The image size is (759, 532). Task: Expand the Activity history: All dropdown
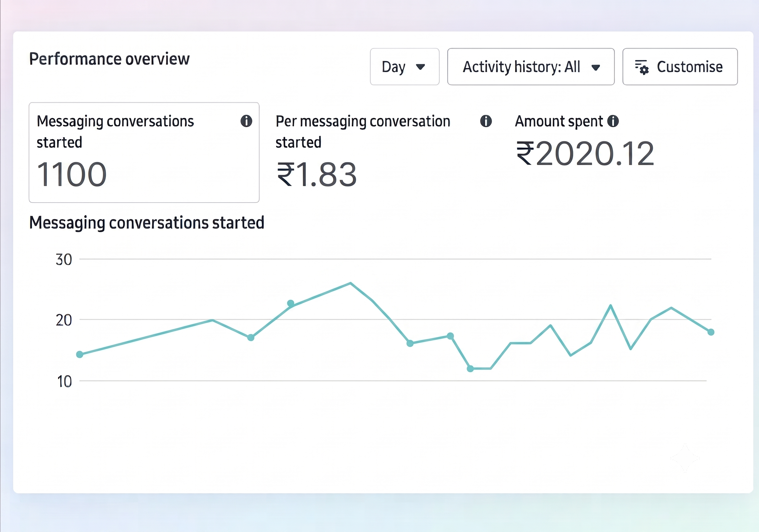pos(531,67)
